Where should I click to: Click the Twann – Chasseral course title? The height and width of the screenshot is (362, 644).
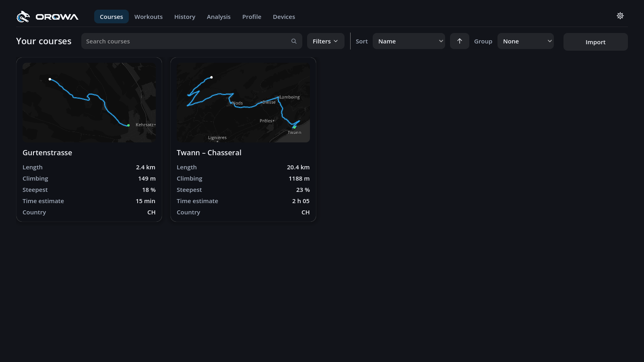coord(209,152)
